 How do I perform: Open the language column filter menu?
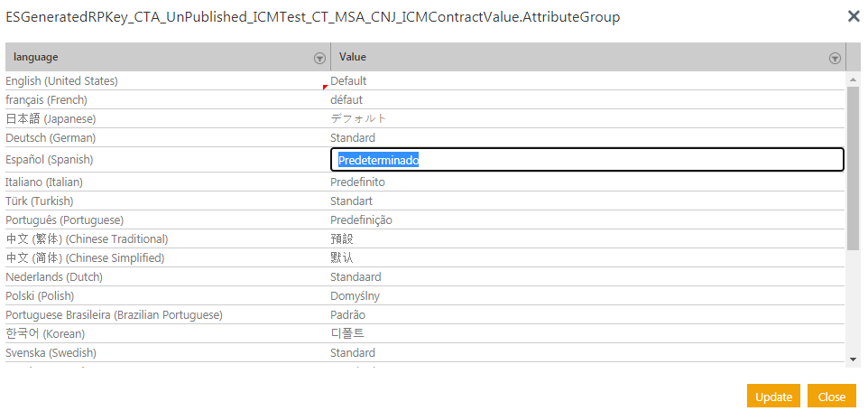coord(319,58)
